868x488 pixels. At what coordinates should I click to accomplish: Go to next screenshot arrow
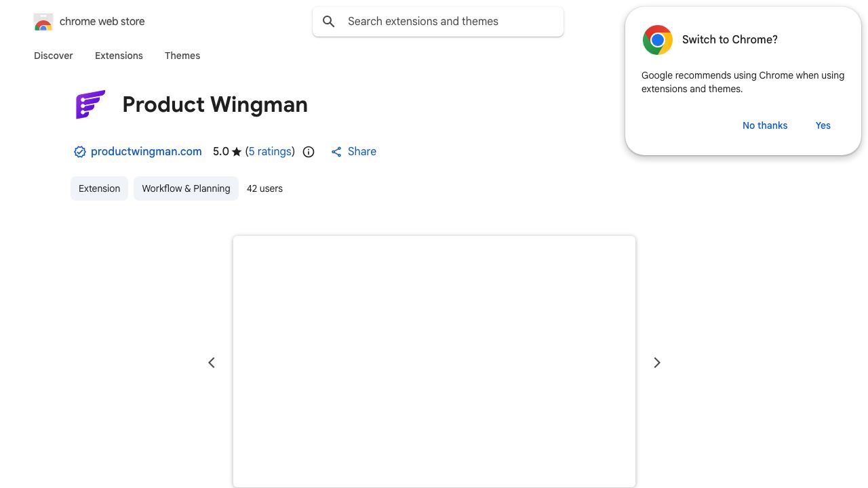click(x=656, y=363)
